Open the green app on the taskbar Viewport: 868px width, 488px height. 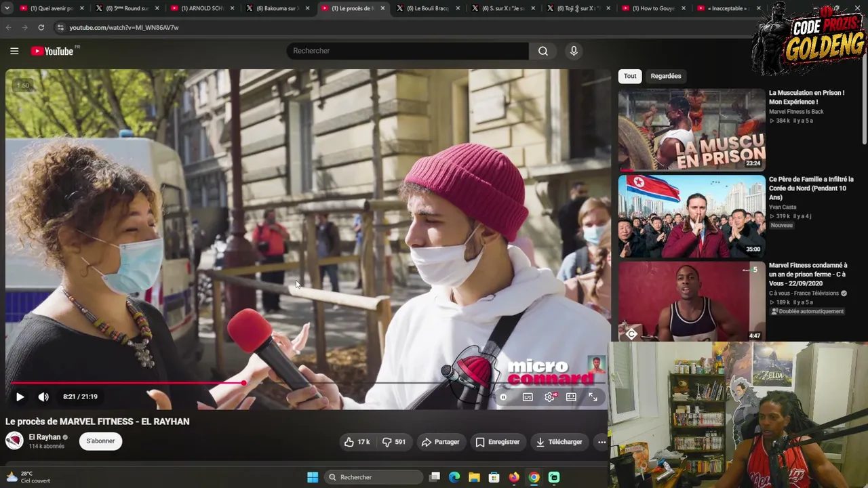tap(554, 477)
